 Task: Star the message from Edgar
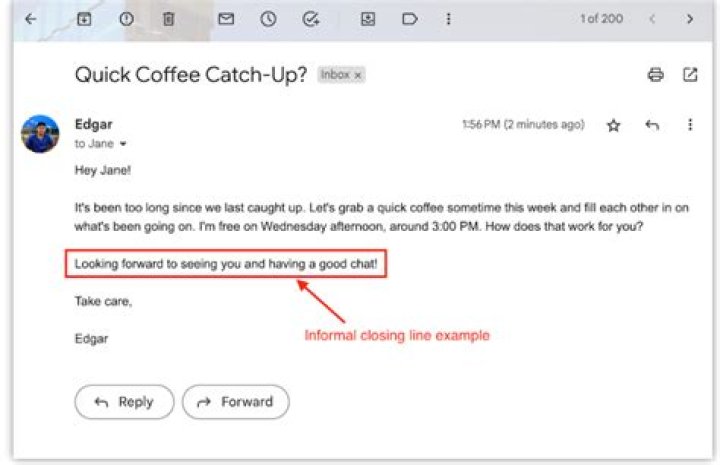coord(614,125)
